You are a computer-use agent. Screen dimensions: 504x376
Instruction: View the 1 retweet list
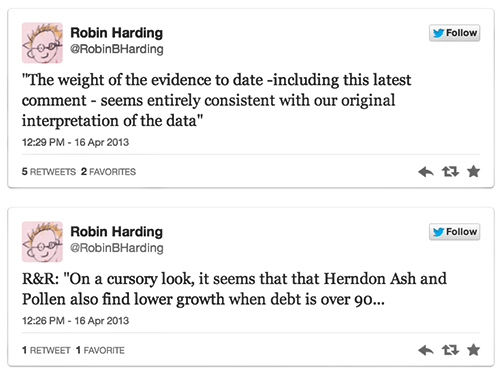click(46, 350)
